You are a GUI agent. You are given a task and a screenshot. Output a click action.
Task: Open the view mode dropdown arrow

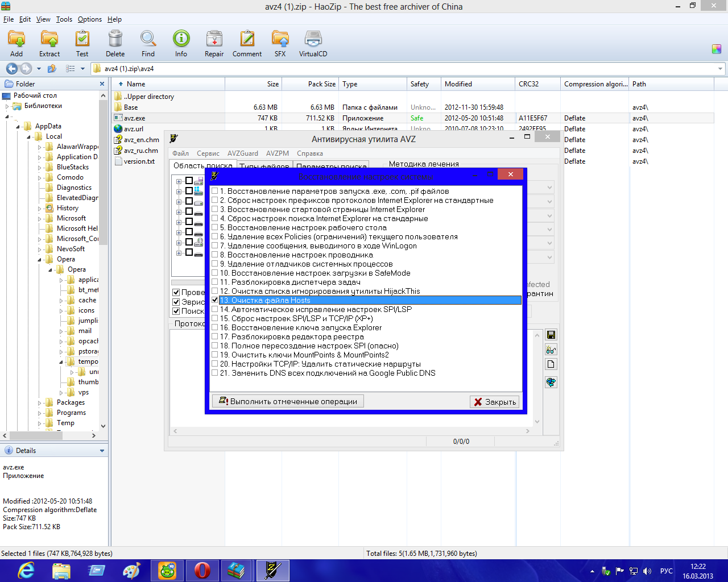82,69
